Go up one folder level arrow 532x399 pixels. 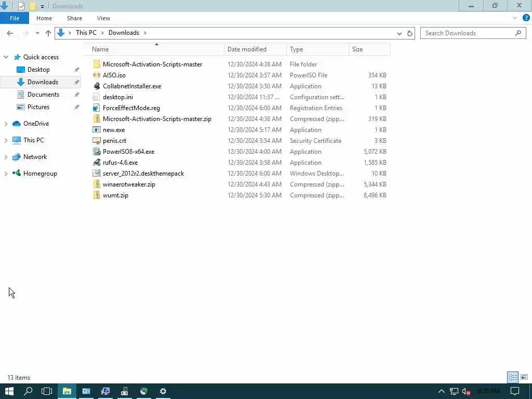(x=48, y=33)
